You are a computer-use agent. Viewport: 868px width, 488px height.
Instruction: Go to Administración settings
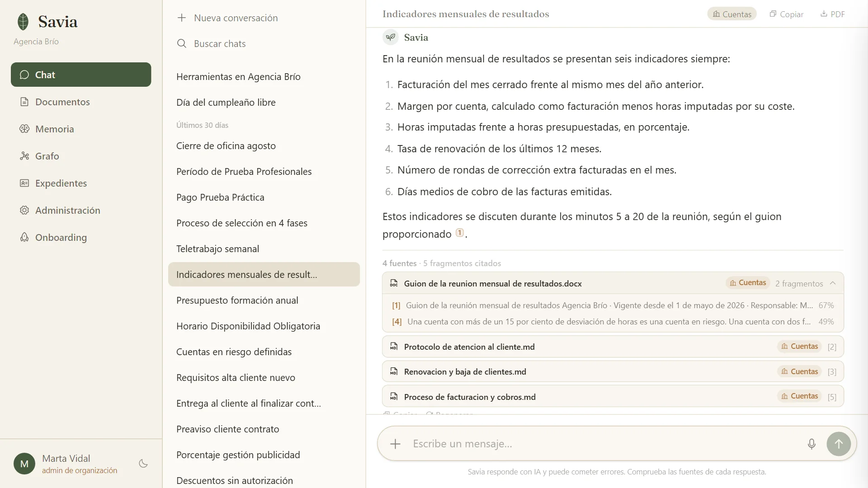81,210
